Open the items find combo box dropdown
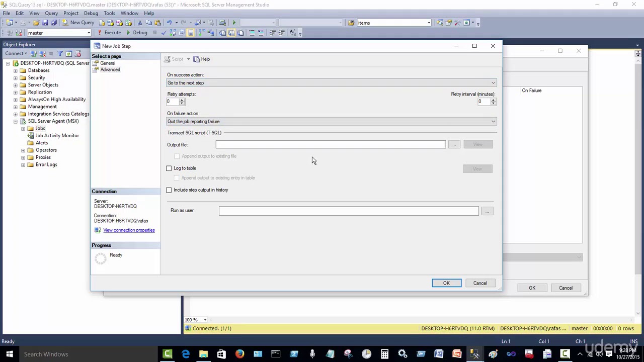 click(x=429, y=23)
